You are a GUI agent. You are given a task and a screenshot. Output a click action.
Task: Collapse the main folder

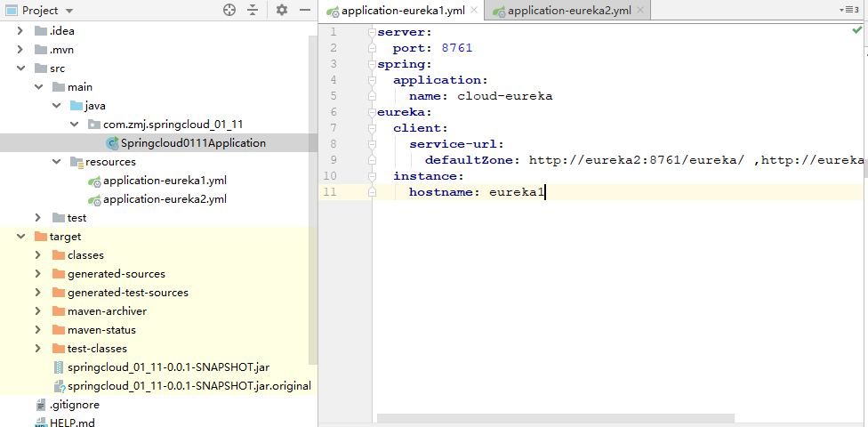coord(38,87)
